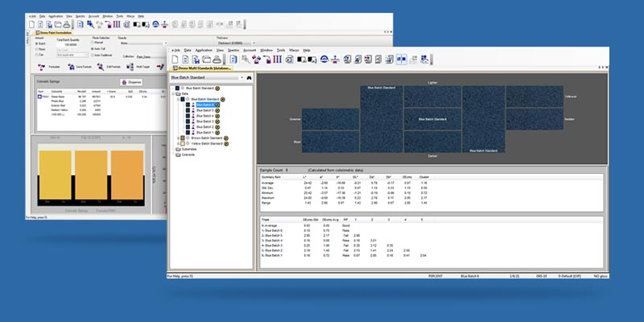
Task: Click the Formulate icon
Action: tap(42, 67)
